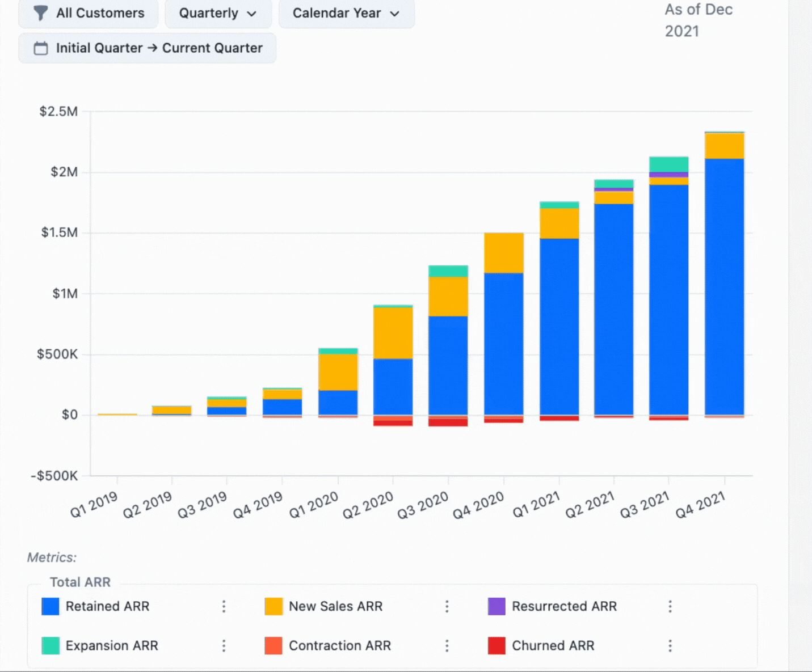Click chevron arrow beside Quarterly
Viewport: 812px width, 672px height.
click(252, 14)
